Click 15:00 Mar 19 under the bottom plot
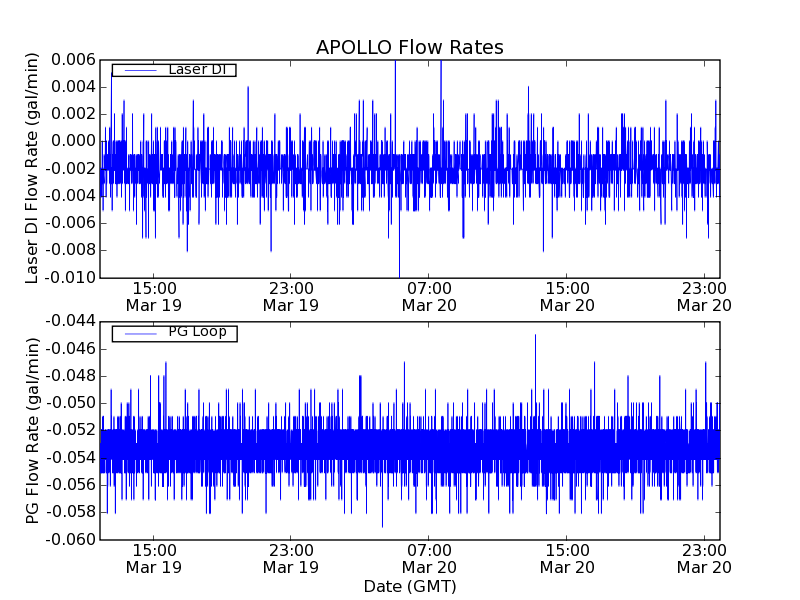 [153, 557]
